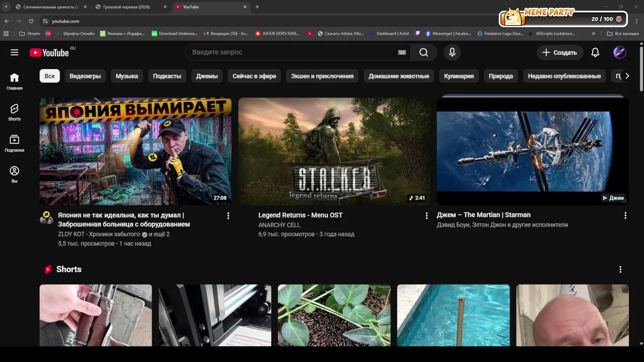Open the notifications bell
This screenshot has height=362, width=644.
point(595,52)
